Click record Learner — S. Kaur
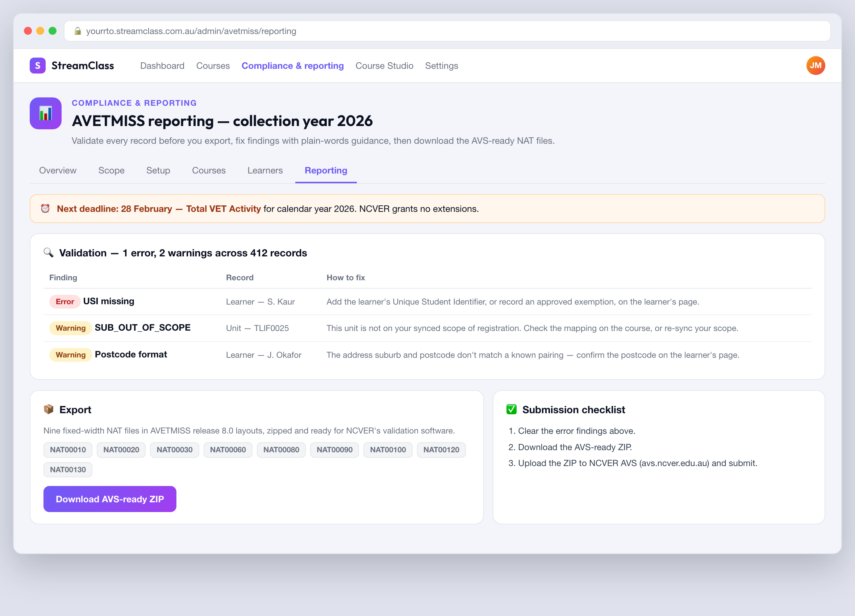The image size is (855, 616). tap(260, 301)
